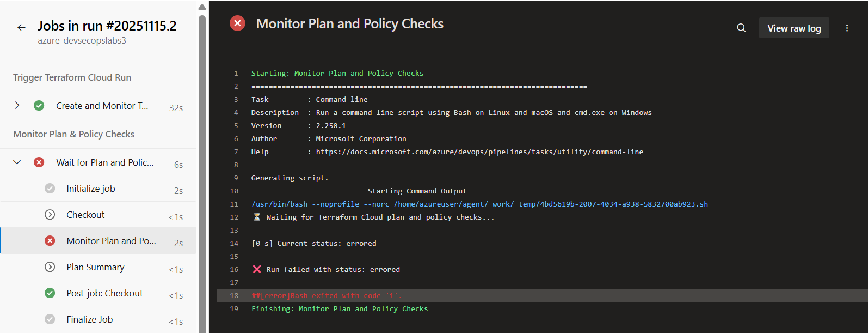Click the search icon in log header

pyautogui.click(x=741, y=28)
